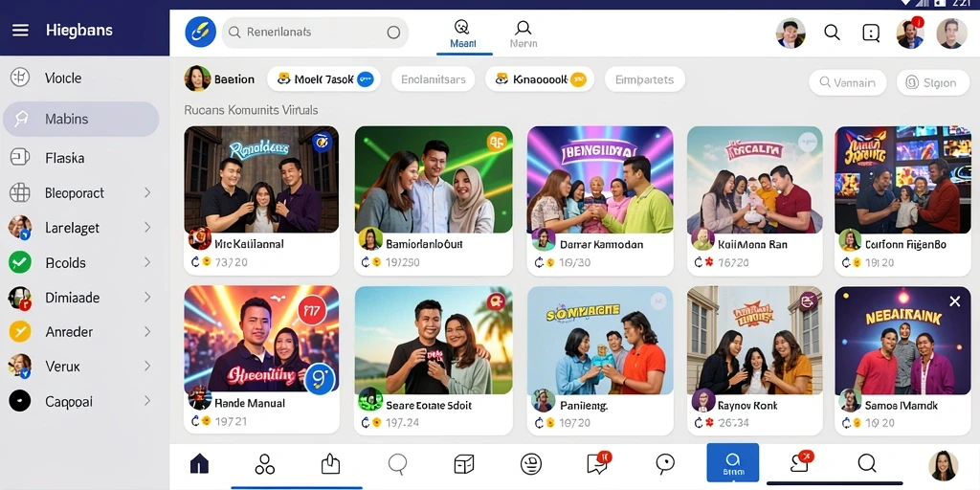Screen dimensions: 980x490
Task: Open the square dots icon in header
Action: (x=871, y=33)
